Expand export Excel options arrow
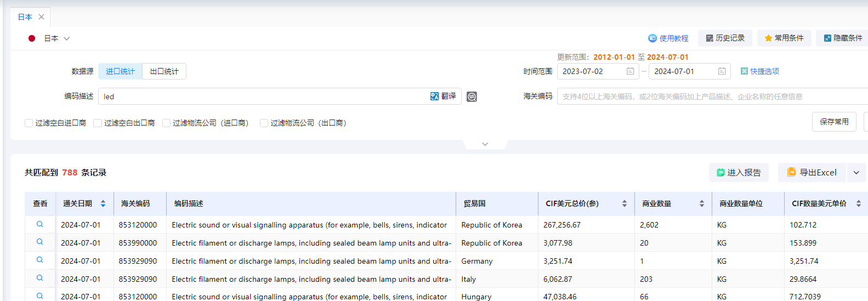The image size is (868, 301). [x=856, y=173]
